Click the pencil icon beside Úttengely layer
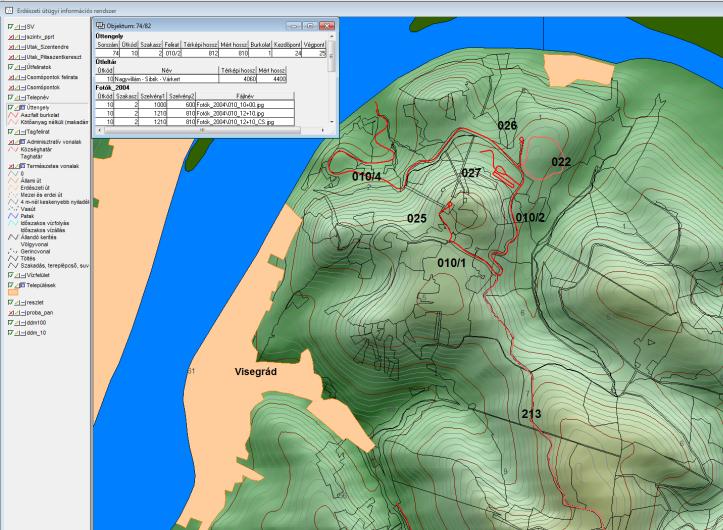 pyautogui.click(x=17, y=107)
